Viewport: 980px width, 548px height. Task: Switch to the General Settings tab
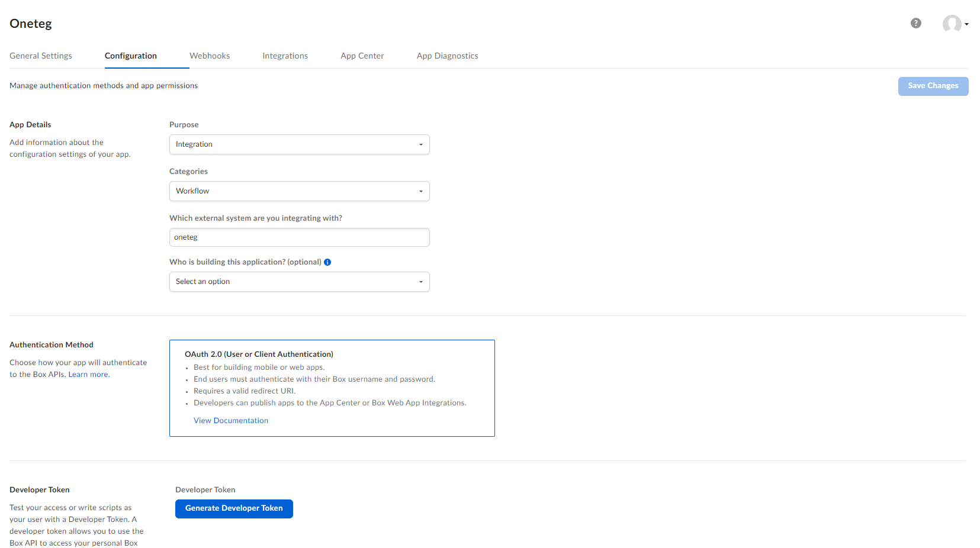click(x=41, y=56)
